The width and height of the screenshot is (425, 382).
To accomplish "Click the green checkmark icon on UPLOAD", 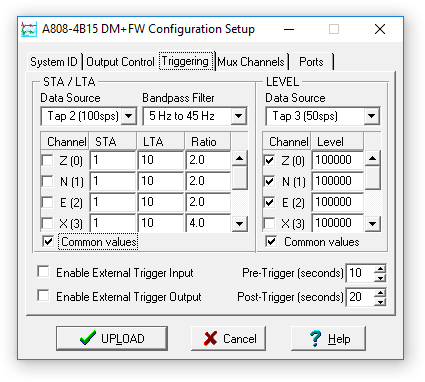I will point(88,338).
